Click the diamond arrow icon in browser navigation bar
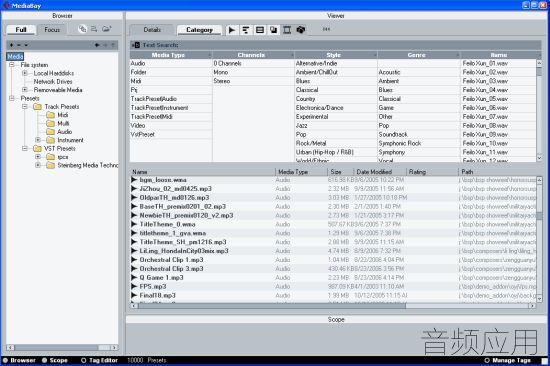The image size is (550, 366). pyautogui.click(x=97, y=45)
